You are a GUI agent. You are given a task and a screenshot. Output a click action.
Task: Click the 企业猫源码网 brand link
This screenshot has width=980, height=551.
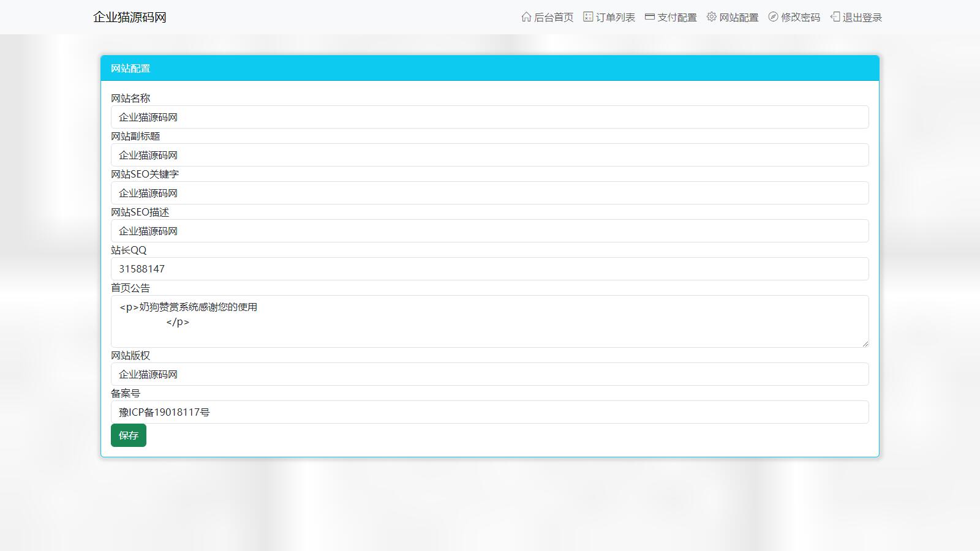[x=130, y=17]
